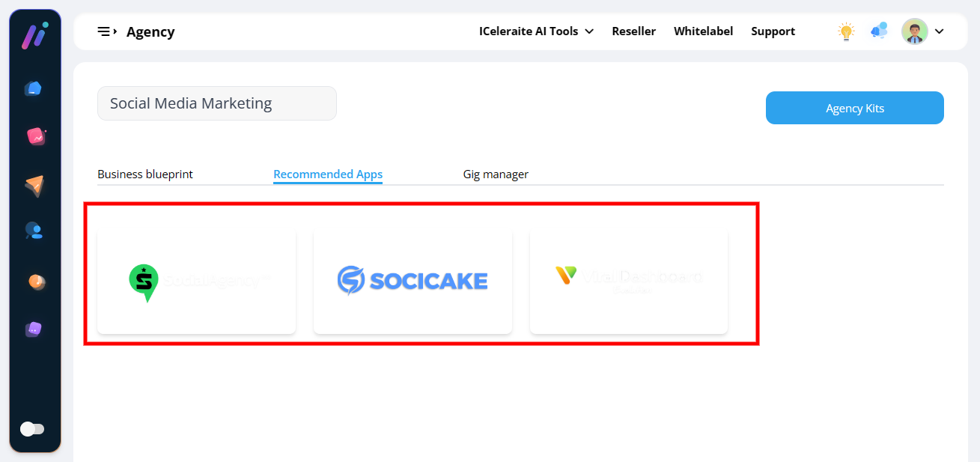Click the orange pie chart sidebar icon
Screen dimensions: 980x462
click(x=35, y=281)
